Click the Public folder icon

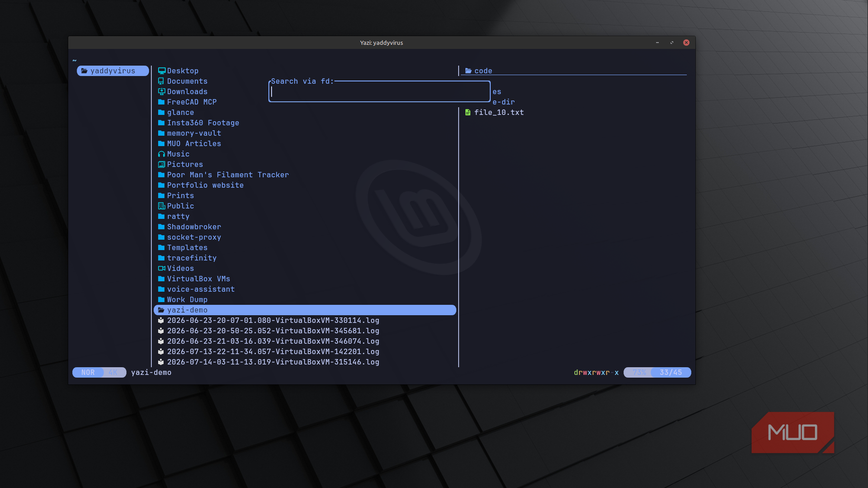(162, 206)
